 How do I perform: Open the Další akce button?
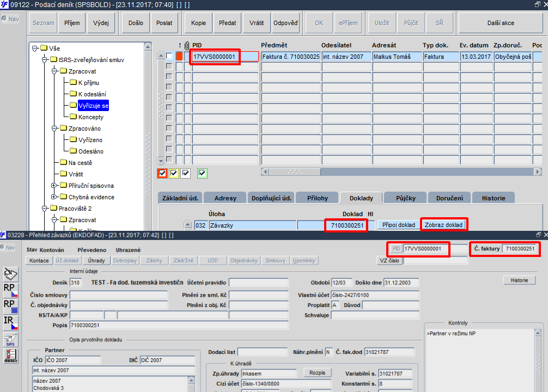tap(501, 23)
